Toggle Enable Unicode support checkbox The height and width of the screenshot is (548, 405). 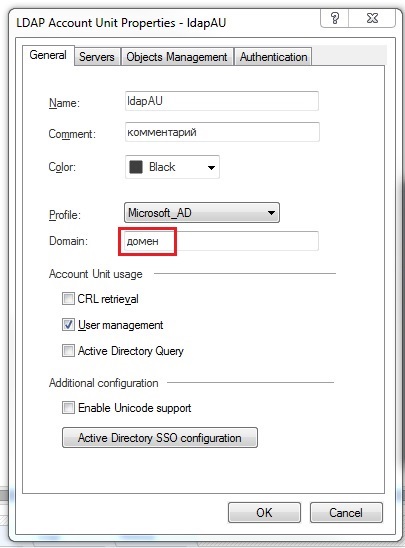68,408
